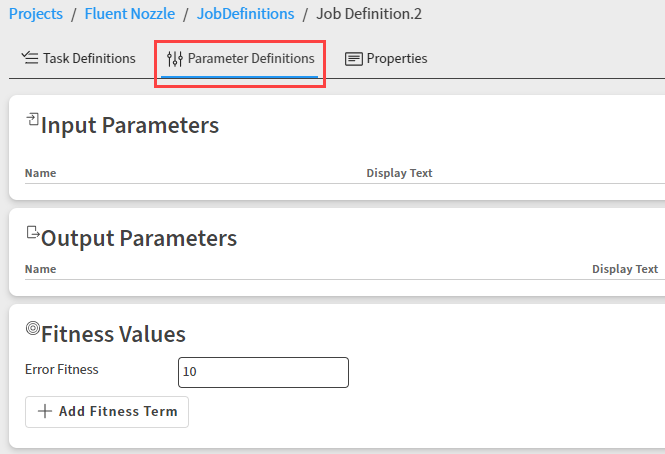Viewport: 665px width, 454px height.
Task: Click Name column header under Input Parameters
Action: tap(40, 173)
